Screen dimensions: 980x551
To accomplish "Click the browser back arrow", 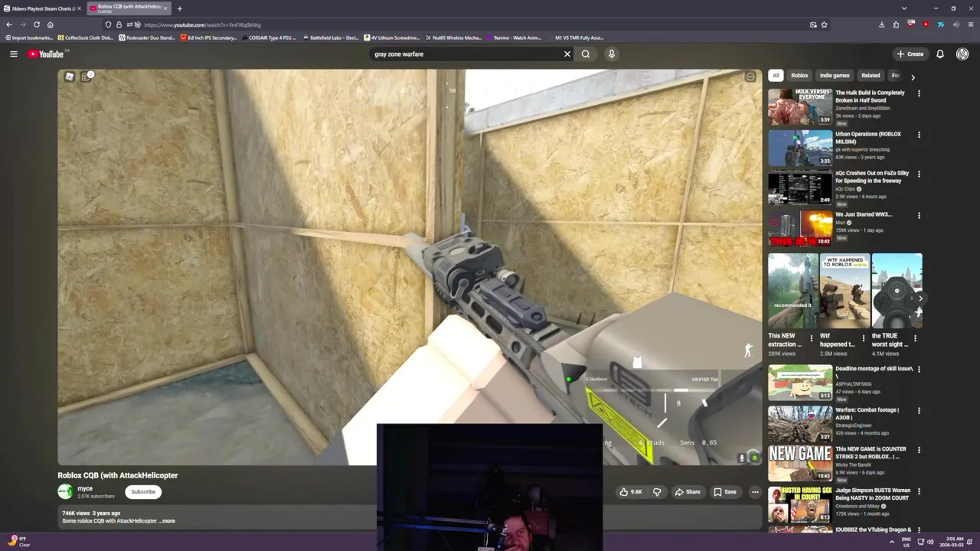I will [x=8, y=24].
